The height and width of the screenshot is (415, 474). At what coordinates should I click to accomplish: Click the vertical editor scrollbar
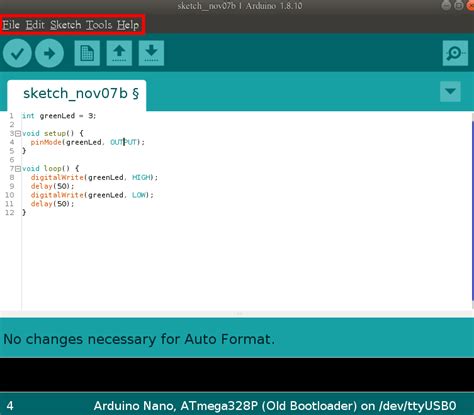tap(472, 211)
